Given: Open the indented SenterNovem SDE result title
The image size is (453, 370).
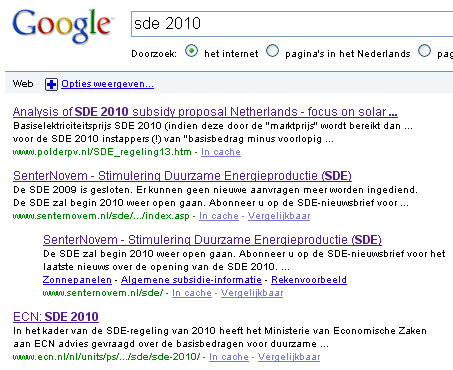Looking at the screenshot, I should [212, 240].
